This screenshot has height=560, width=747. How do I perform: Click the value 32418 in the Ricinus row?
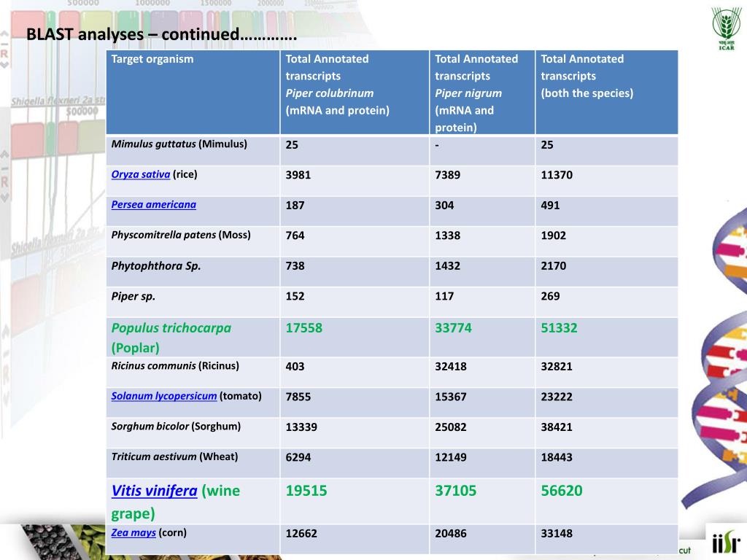451,367
